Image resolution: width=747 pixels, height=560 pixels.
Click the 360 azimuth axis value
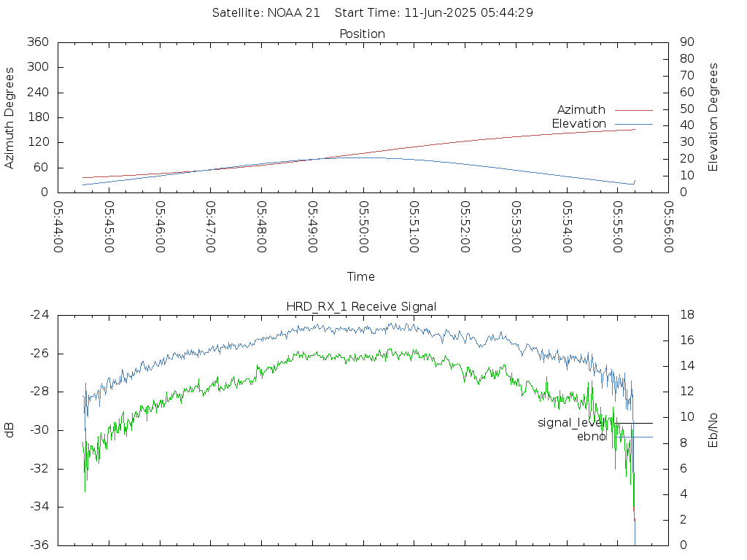[x=38, y=42]
